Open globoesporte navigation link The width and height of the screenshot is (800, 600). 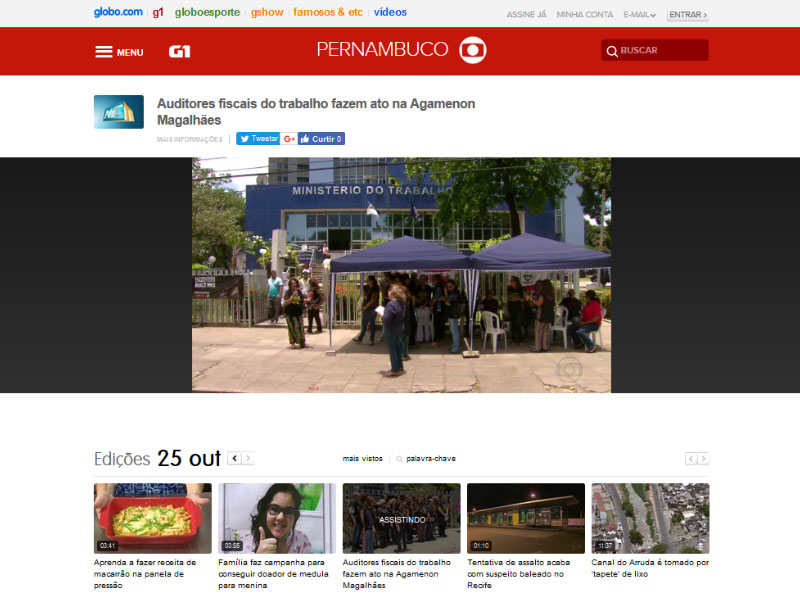(x=207, y=12)
